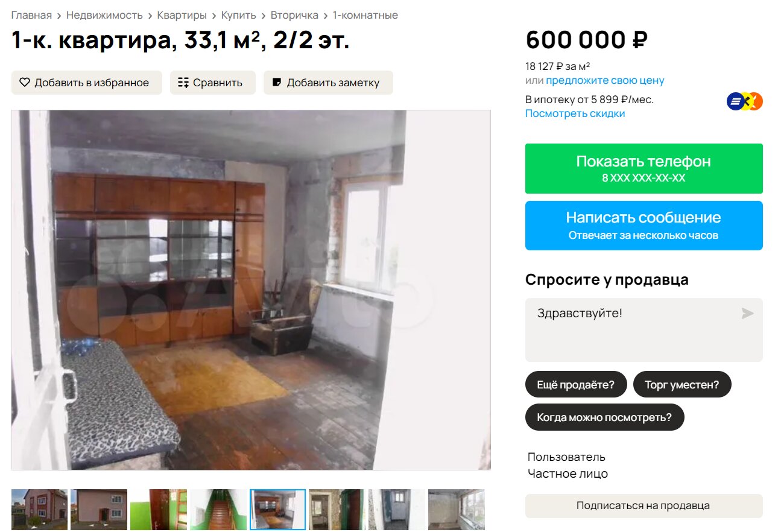Image resolution: width=778 pixels, height=532 pixels.
Task: Pick Когда можно посмотреть? quick question
Action: click(x=604, y=417)
